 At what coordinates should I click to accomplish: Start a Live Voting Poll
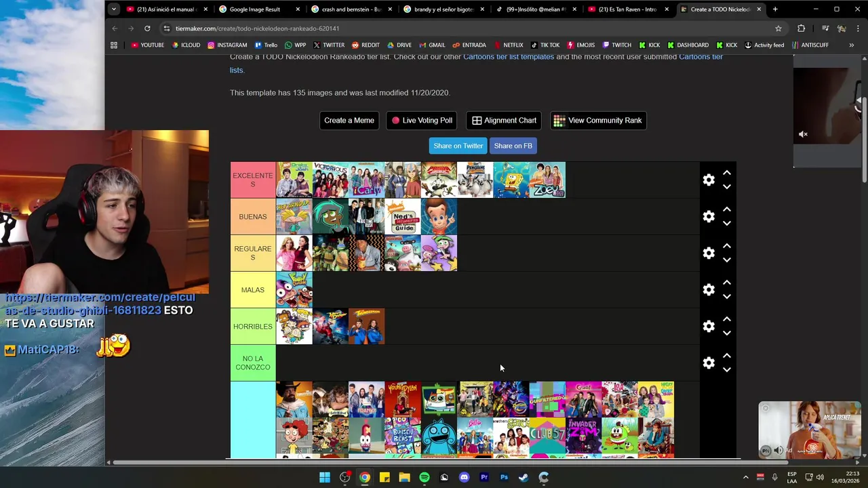click(x=422, y=121)
